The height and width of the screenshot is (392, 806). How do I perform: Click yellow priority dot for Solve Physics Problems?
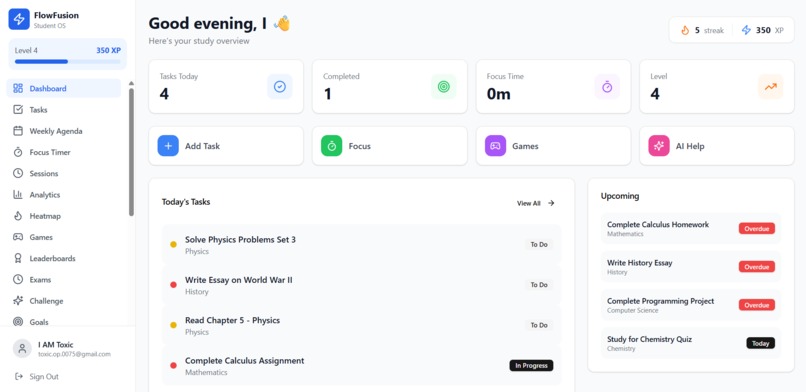click(x=173, y=245)
